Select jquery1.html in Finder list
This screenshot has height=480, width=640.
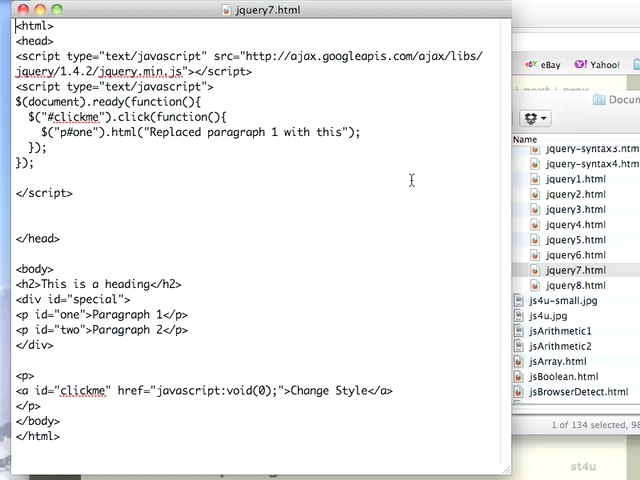(x=576, y=179)
